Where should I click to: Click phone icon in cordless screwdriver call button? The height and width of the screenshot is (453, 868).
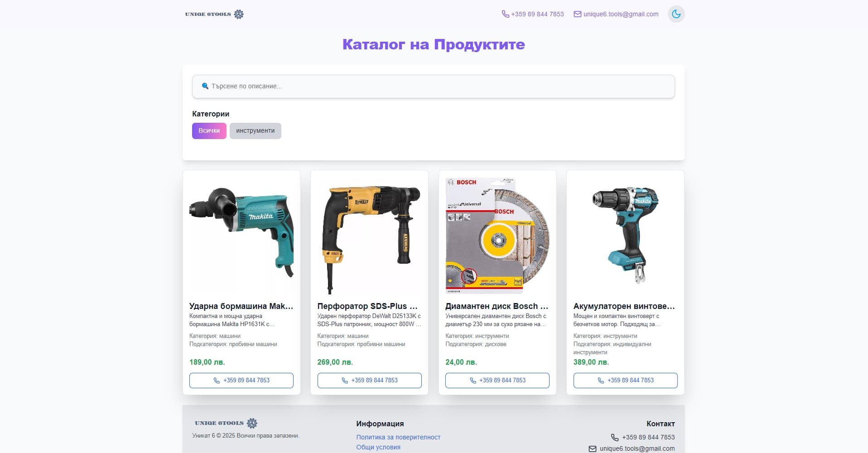click(601, 381)
